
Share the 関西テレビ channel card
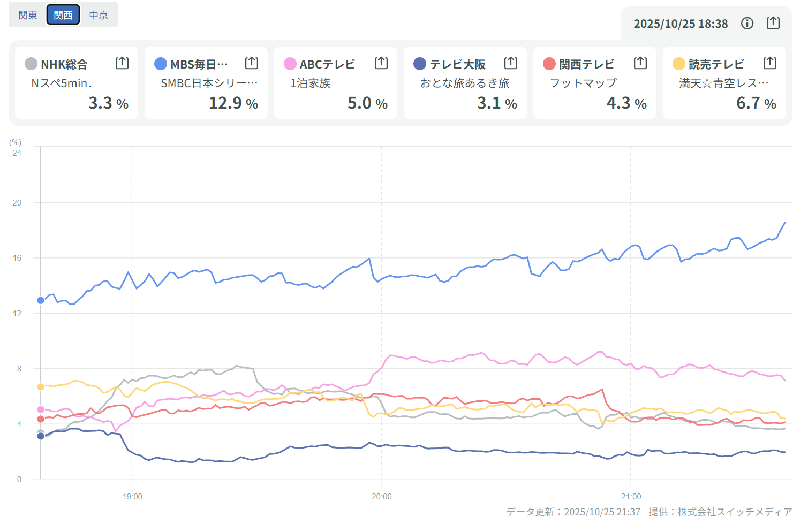[640, 63]
